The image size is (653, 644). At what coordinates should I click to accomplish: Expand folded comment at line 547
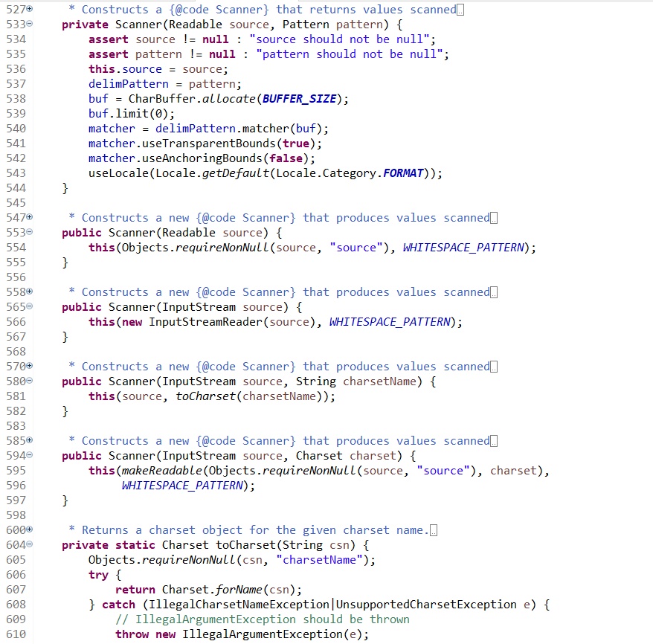(x=30, y=217)
